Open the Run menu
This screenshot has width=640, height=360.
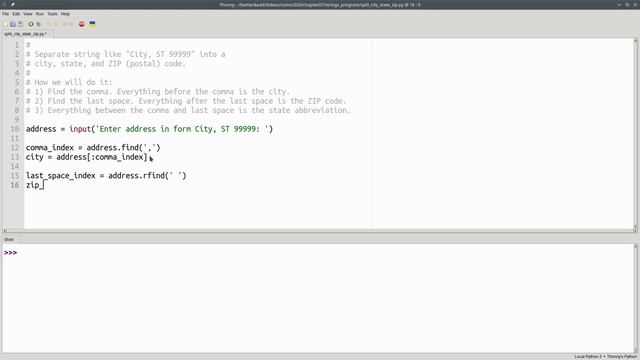coord(40,14)
